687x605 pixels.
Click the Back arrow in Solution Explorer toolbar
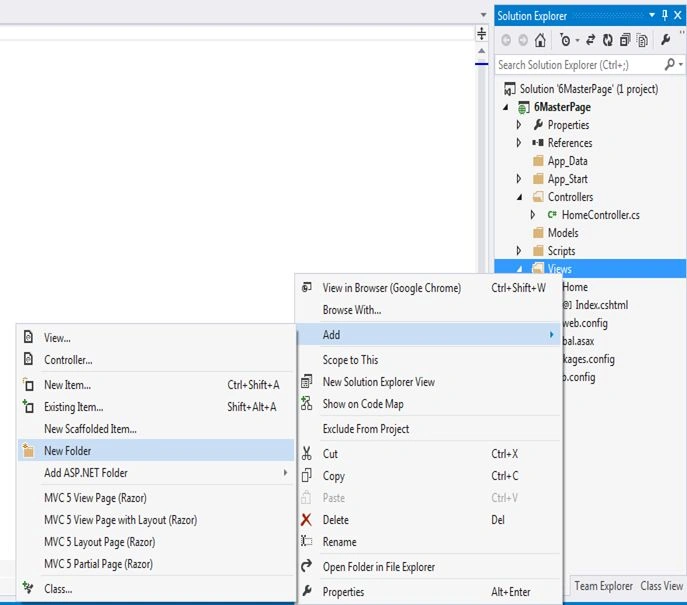tap(506, 40)
